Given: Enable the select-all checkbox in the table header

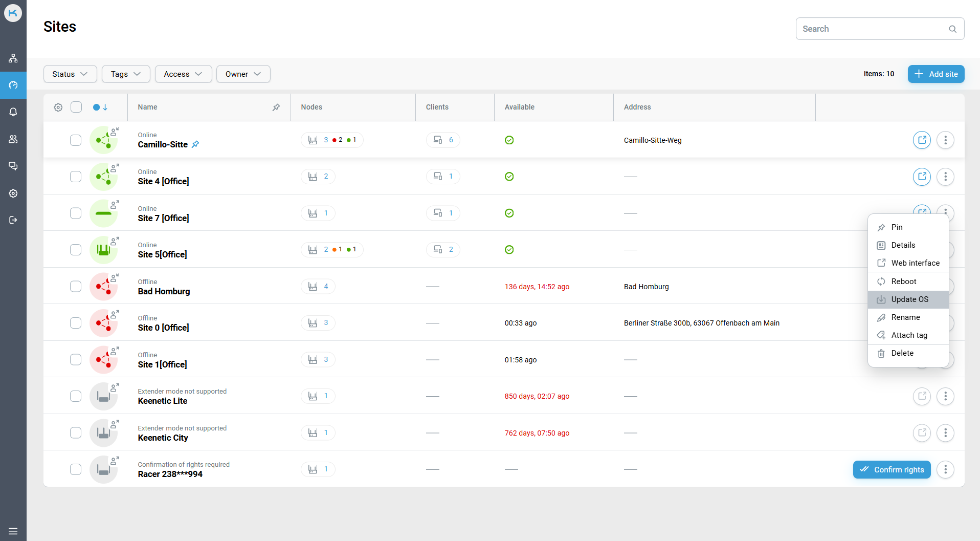Looking at the screenshot, I should pyautogui.click(x=76, y=107).
